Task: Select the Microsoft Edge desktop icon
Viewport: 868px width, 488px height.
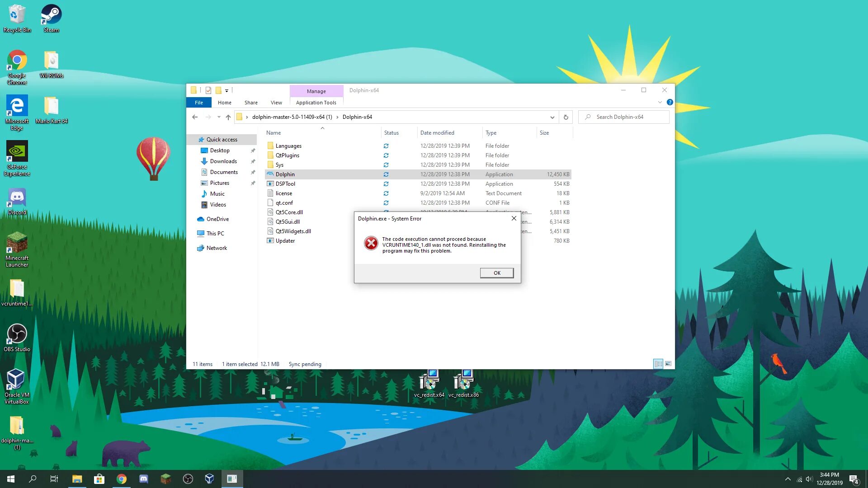Action: 17,113
